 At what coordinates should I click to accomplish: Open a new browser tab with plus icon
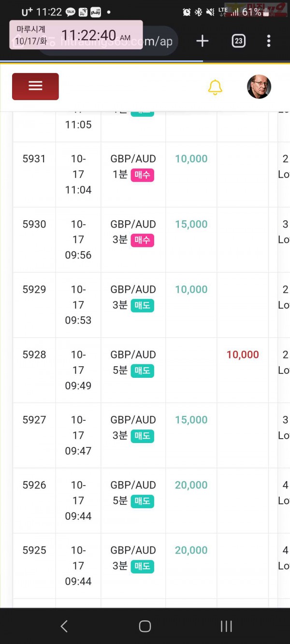(x=203, y=41)
